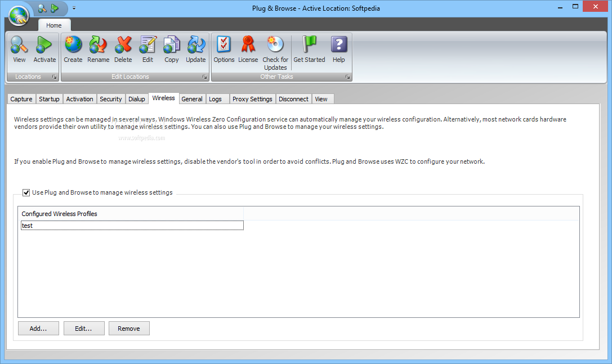Open Options from Other Tasks
This screenshot has height=364, width=612.
(x=224, y=50)
